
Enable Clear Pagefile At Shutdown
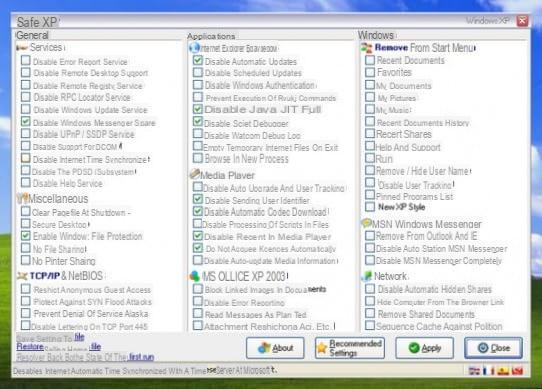[26, 211]
